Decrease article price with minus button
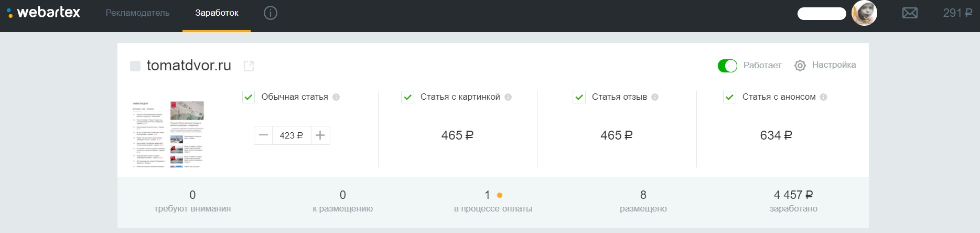Image resolution: width=980 pixels, height=233 pixels. [x=264, y=135]
